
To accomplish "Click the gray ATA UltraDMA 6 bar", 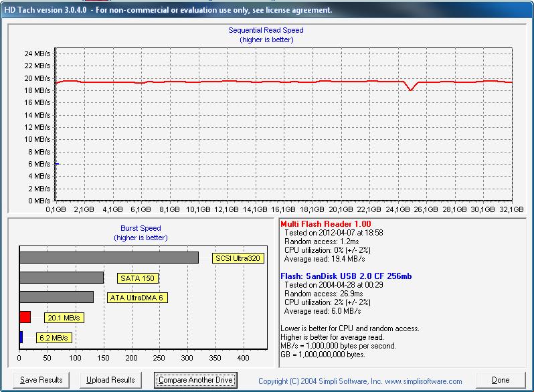I will 56,297.
